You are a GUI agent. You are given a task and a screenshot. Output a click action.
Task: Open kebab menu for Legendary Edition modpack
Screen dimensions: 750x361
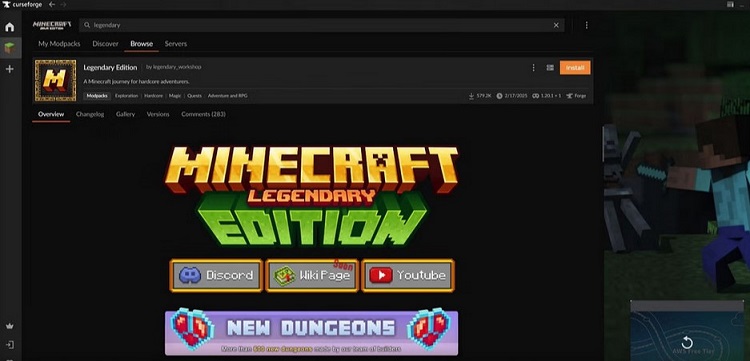coord(533,68)
